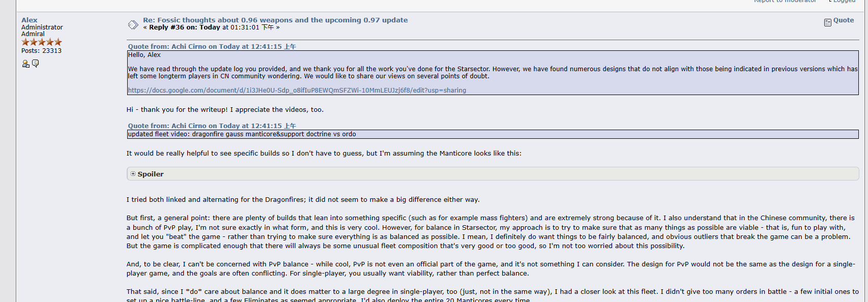Click the Quote icon on reply #36

tap(828, 22)
